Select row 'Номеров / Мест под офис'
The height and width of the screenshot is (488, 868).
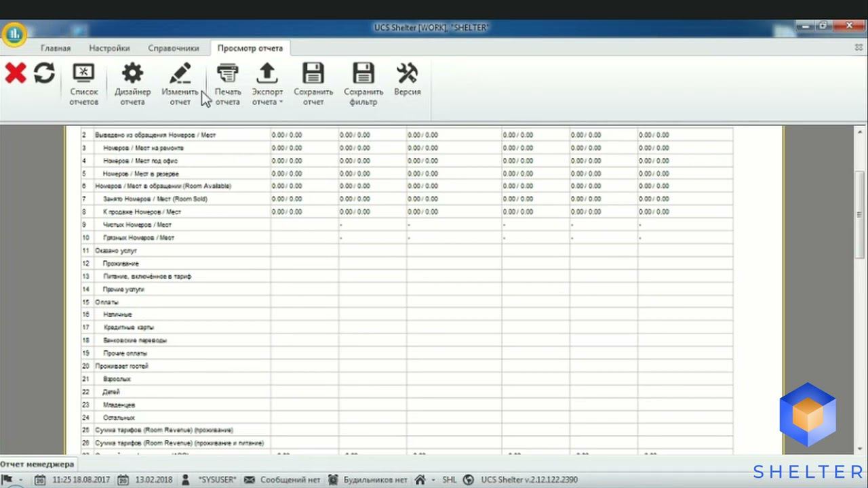[407, 161]
